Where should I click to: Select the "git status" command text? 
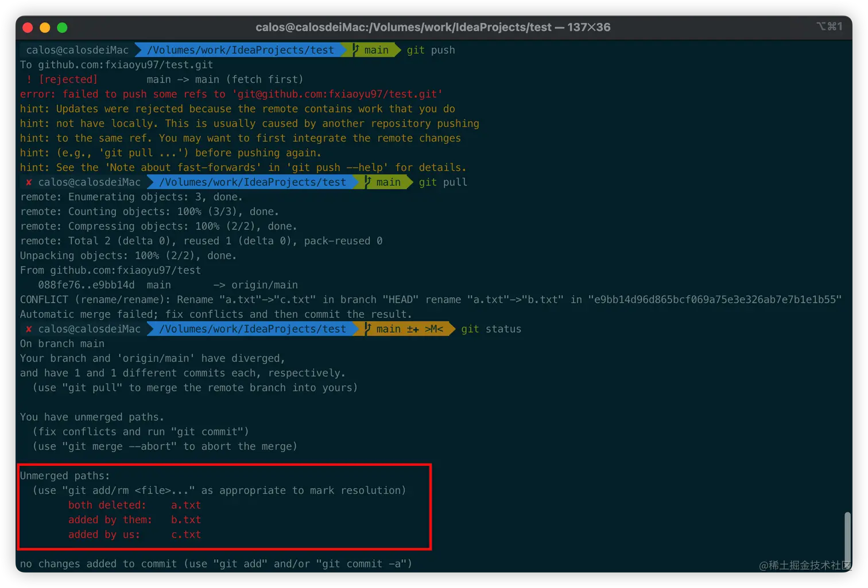[x=491, y=329]
